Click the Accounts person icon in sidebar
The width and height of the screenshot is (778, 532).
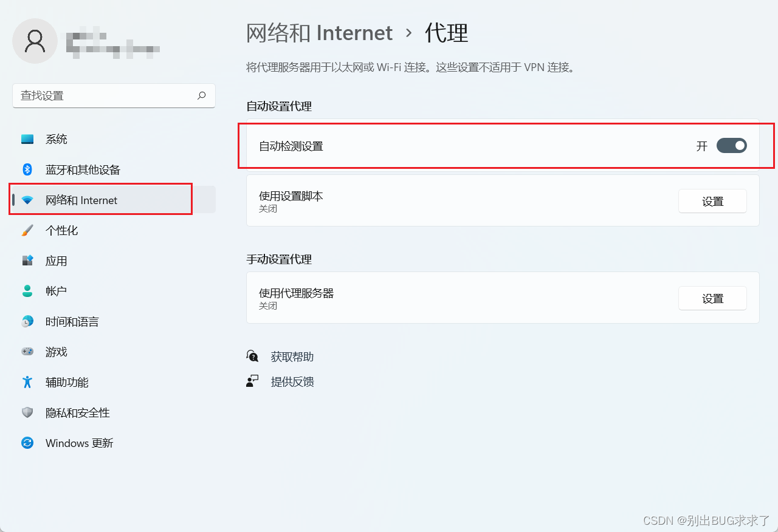[x=27, y=291]
